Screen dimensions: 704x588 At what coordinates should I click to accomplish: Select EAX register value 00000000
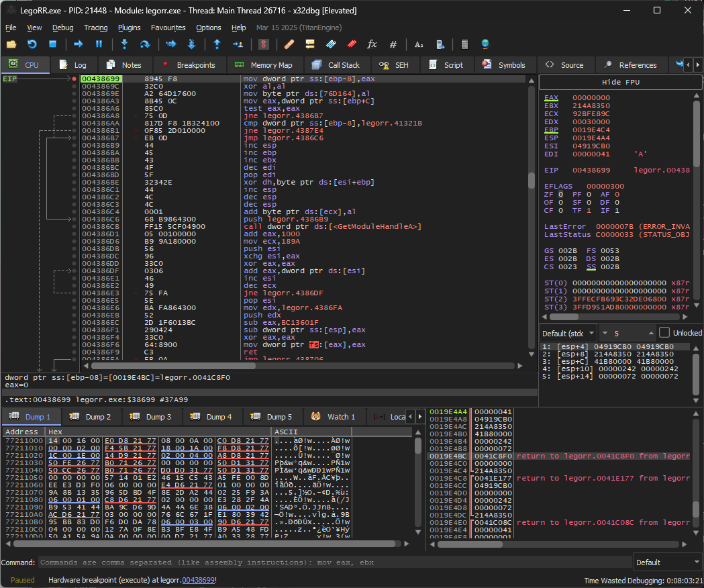(591, 98)
